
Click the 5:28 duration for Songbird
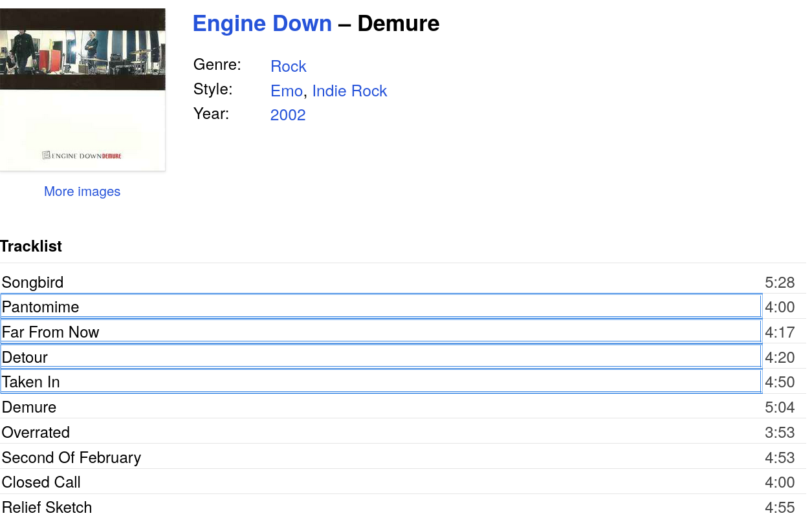point(780,283)
